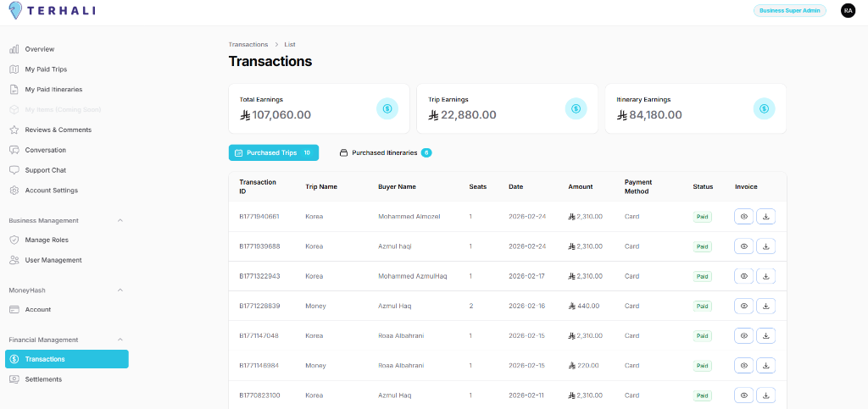Download invoice for transaction B1770823100
This screenshot has width=868, height=409.
[766, 395]
